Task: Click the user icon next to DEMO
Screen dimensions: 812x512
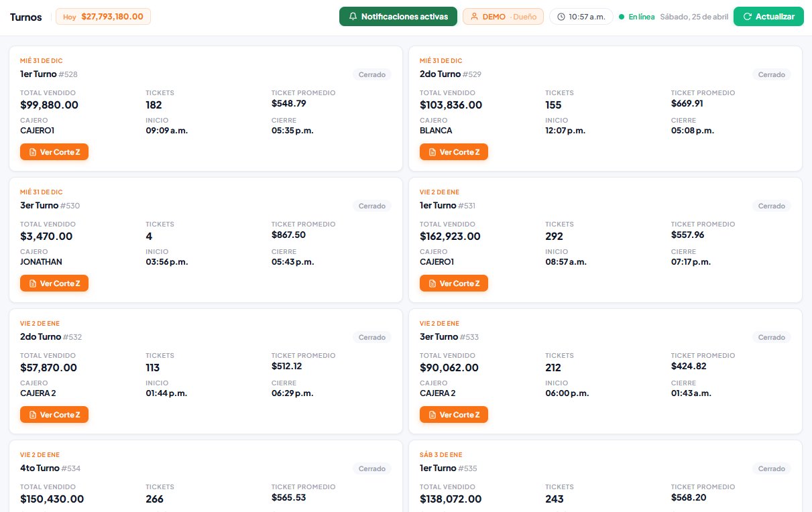Action: tap(474, 17)
